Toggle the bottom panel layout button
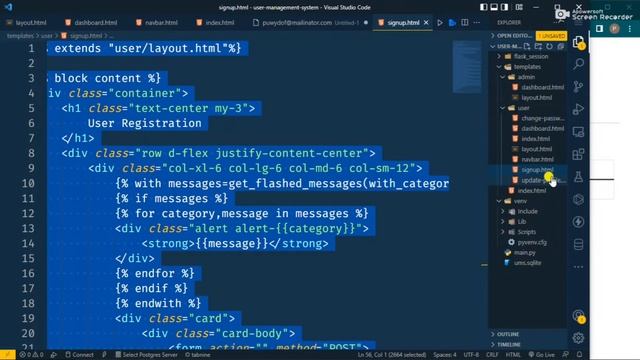The image size is (640, 360). tap(494, 7)
